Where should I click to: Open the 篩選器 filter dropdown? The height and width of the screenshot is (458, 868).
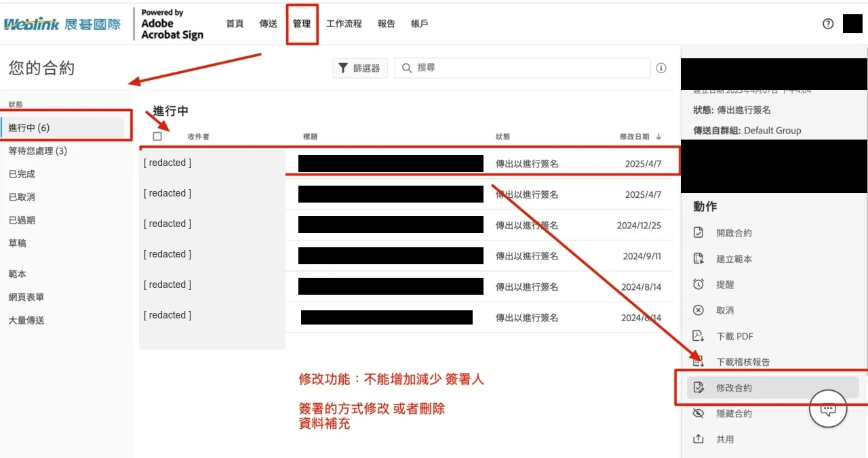coord(359,68)
